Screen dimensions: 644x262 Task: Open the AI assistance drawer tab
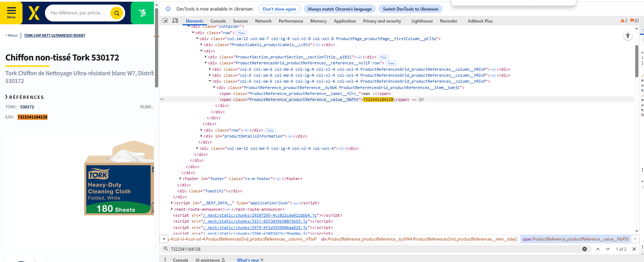(210, 260)
